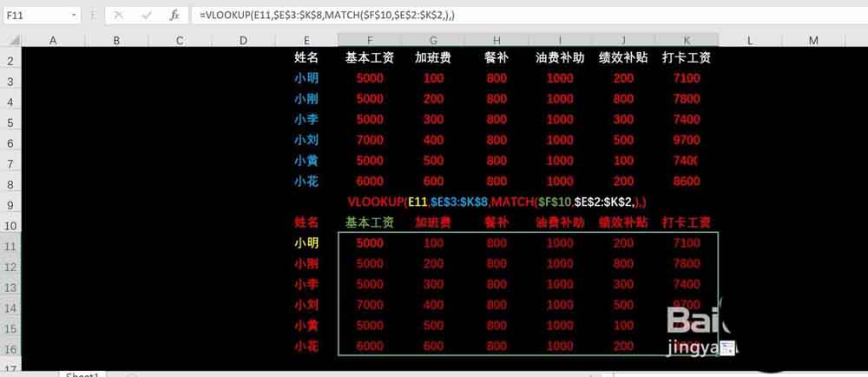Select row 11 header

click(10, 246)
